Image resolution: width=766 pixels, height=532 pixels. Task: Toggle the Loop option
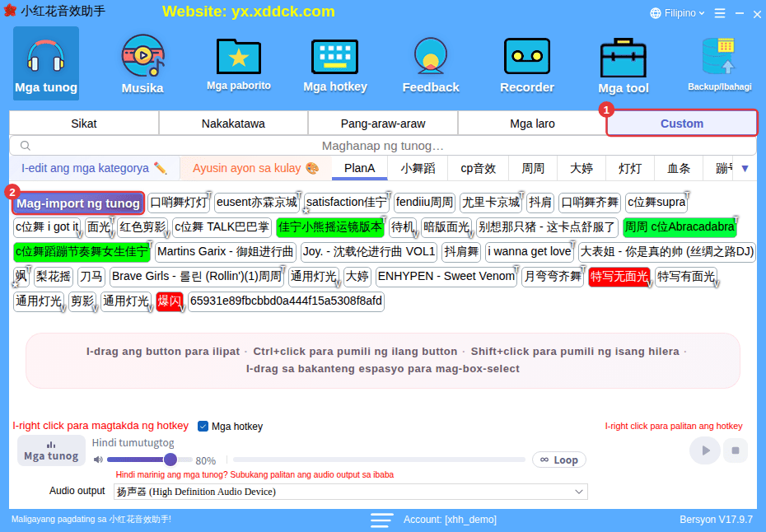click(559, 460)
